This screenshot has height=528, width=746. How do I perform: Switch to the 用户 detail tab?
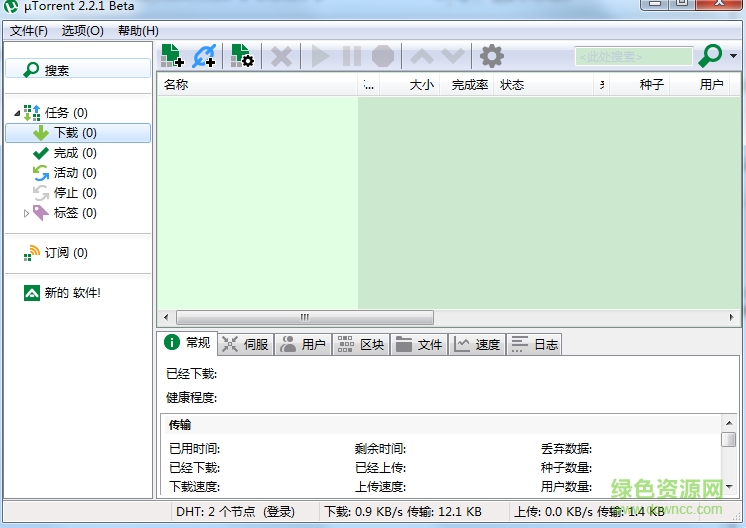[303, 344]
